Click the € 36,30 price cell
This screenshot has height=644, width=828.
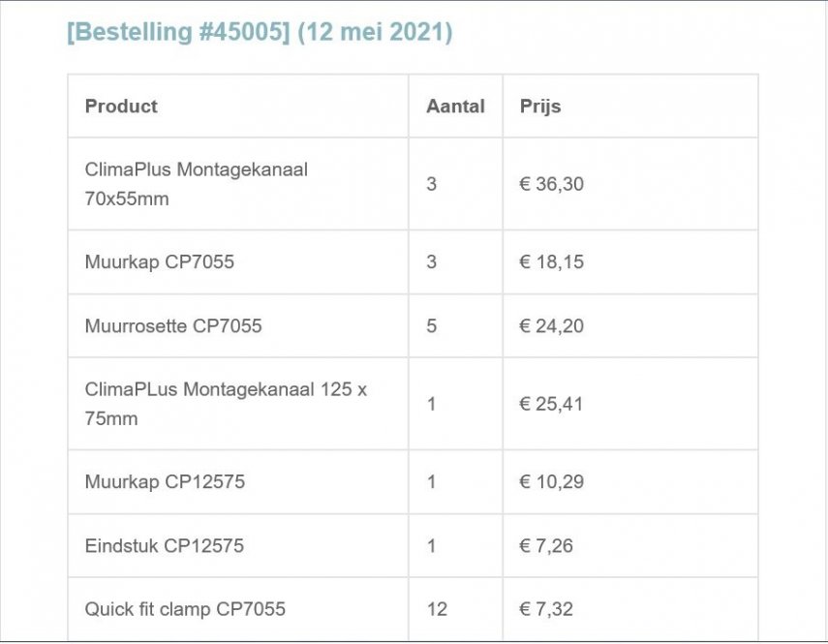552,184
